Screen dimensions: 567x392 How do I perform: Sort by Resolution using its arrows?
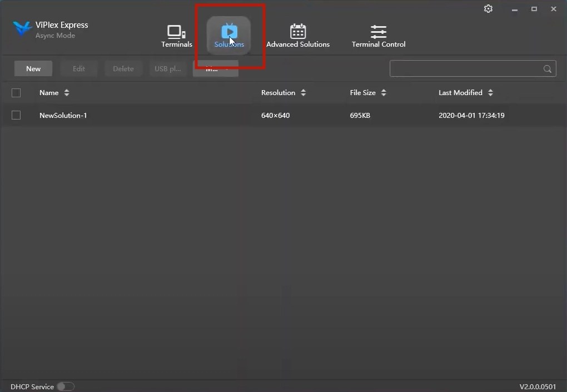coord(304,93)
